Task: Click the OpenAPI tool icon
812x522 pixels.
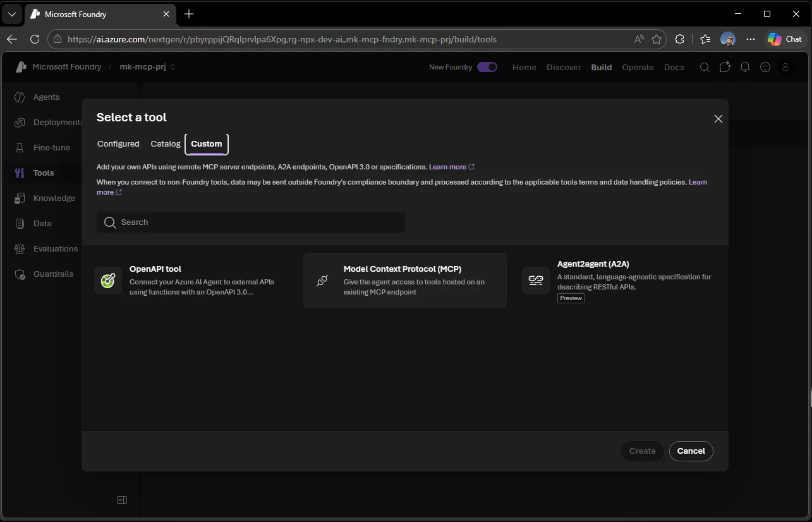Action: 108,281
